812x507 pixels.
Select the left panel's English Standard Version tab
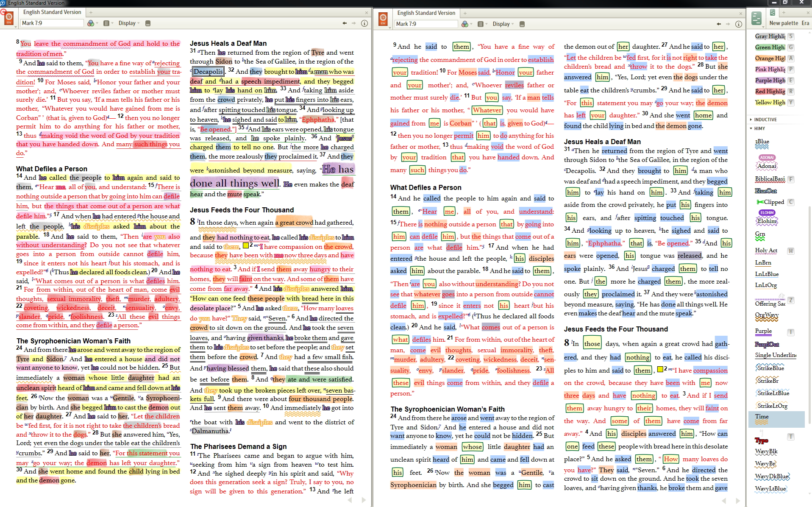click(x=52, y=12)
